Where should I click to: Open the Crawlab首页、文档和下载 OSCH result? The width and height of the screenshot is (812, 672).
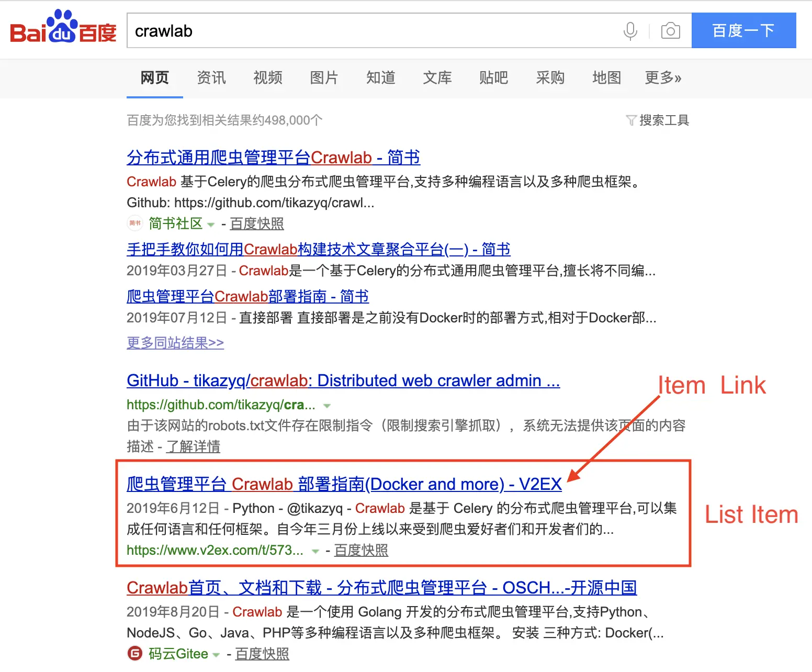pos(382,588)
